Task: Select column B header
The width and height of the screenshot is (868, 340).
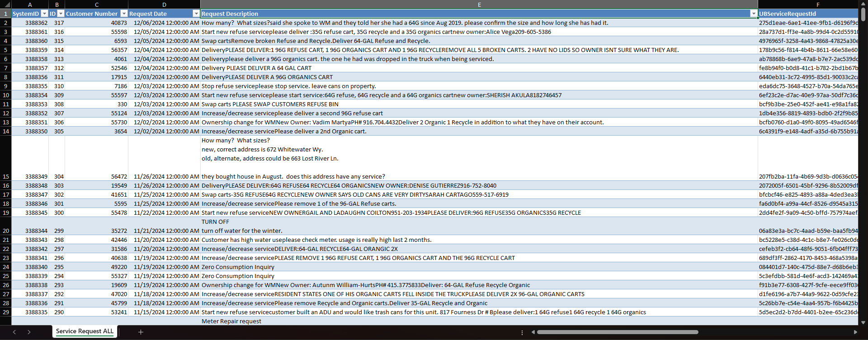Action: click(x=57, y=5)
